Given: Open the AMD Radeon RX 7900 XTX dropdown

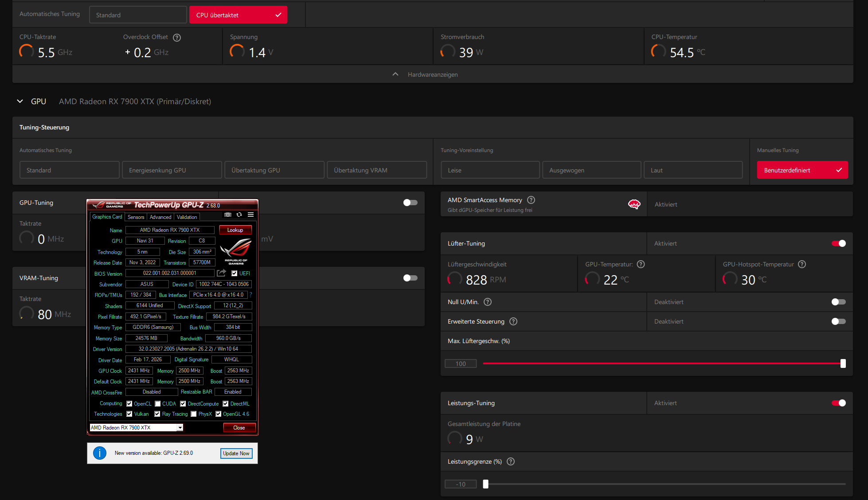Looking at the screenshot, I should click(x=180, y=428).
